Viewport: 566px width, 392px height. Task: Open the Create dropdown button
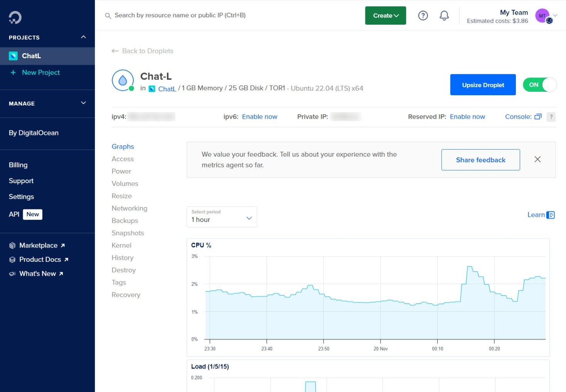point(386,15)
